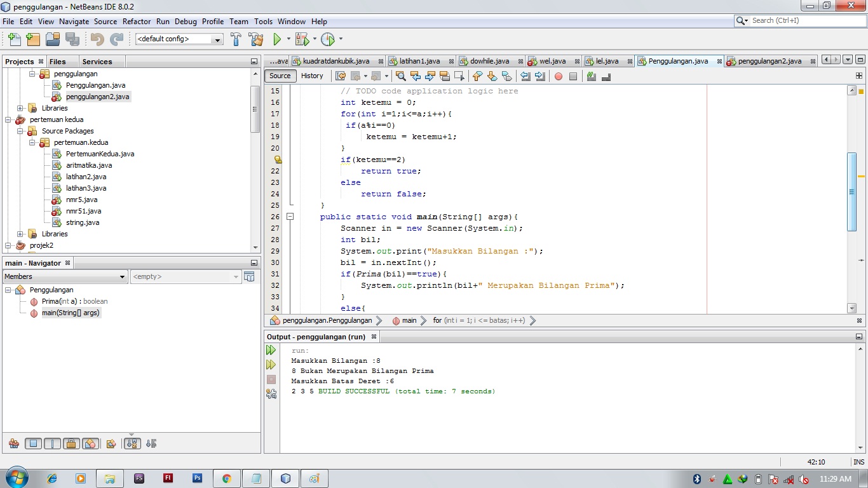Click the Stop Macro Recording square
The height and width of the screenshot is (488, 868).
point(573,76)
